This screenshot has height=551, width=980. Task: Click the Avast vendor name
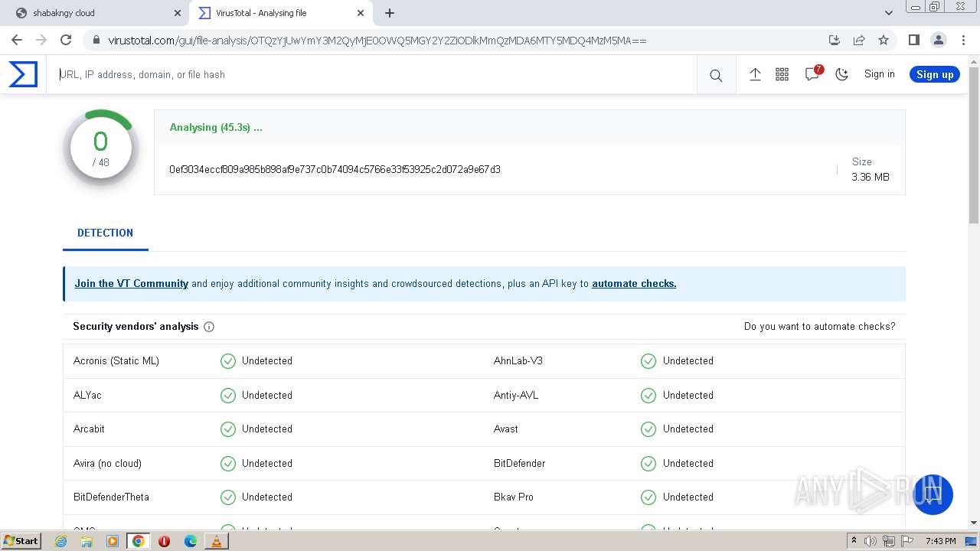click(506, 429)
